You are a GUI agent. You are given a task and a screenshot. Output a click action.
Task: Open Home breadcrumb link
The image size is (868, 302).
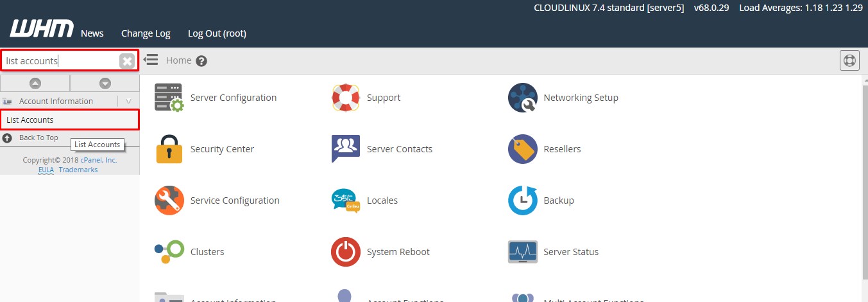(x=178, y=60)
